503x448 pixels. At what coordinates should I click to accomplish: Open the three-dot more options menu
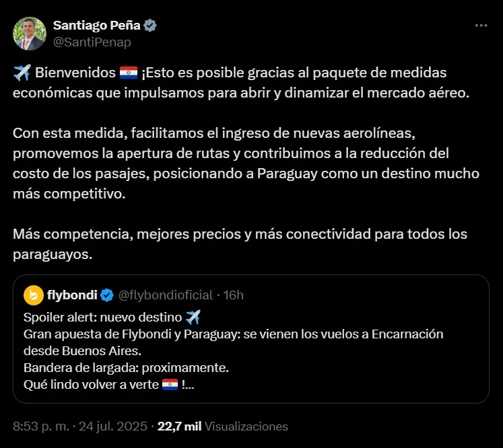pyautogui.click(x=481, y=26)
